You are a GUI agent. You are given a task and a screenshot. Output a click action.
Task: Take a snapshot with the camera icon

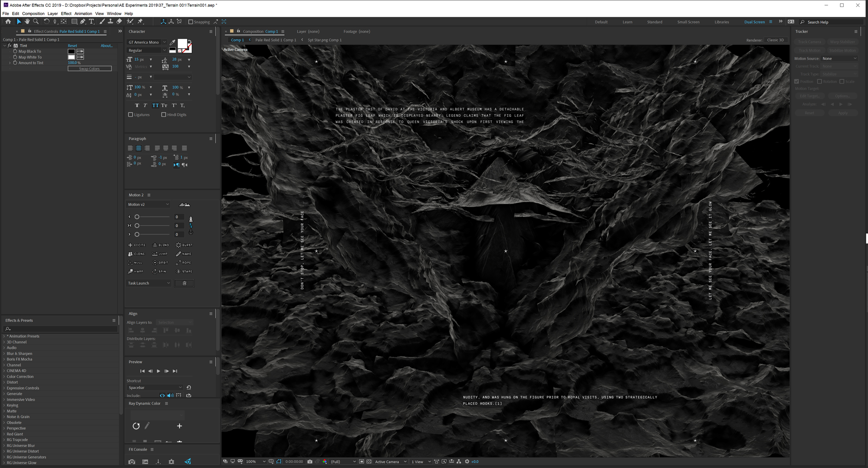click(x=310, y=461)
